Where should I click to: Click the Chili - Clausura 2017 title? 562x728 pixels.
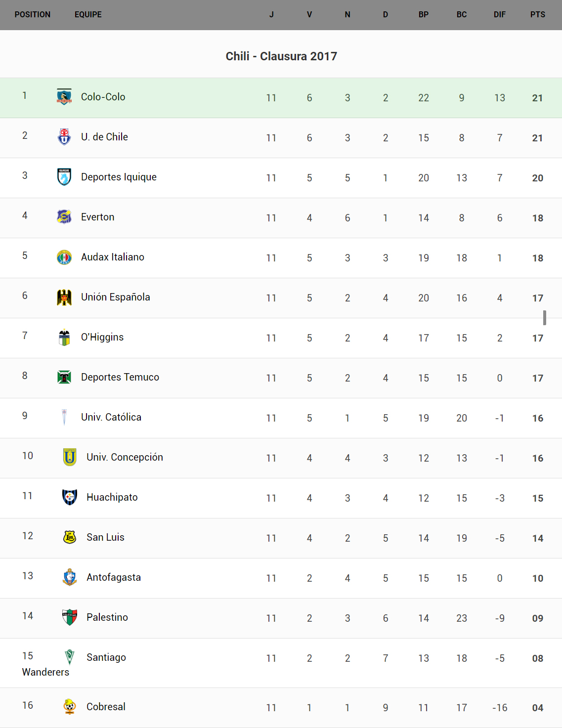(281, 56)
